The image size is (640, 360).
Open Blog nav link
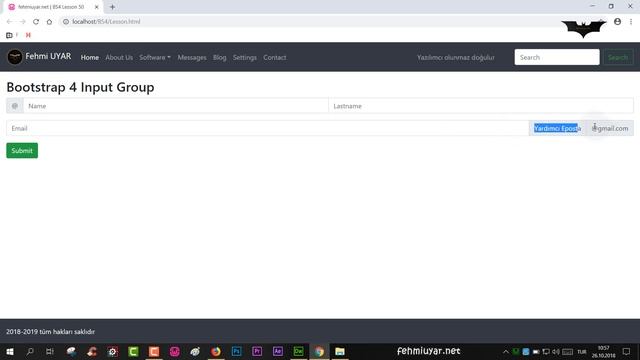(220, 58)
